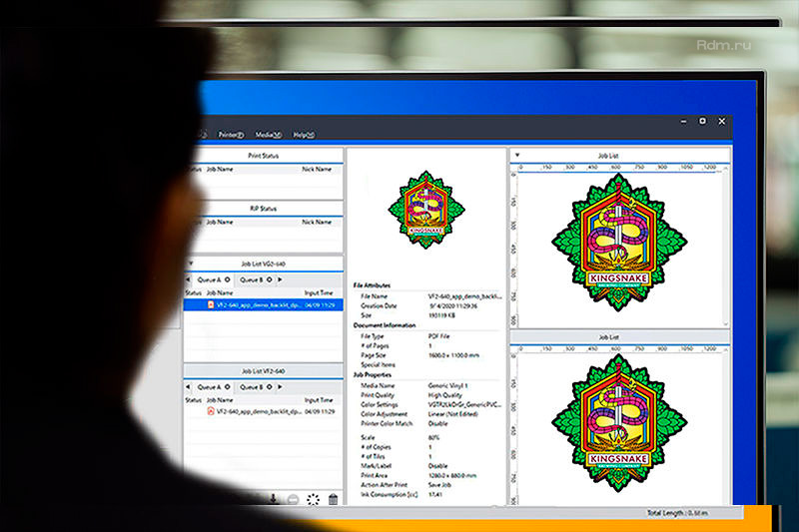The image size is (799, 532).
Task: Click Total Length in status bar
Action: pos(678,513)
